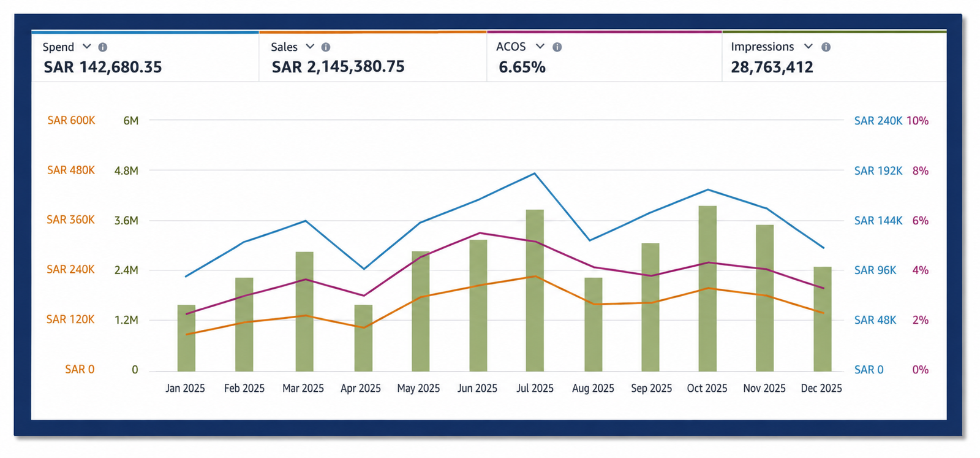Click the May 2025 impressions bar
The width and height of the screenshot is (980, 458).
(x=421, y=311)
